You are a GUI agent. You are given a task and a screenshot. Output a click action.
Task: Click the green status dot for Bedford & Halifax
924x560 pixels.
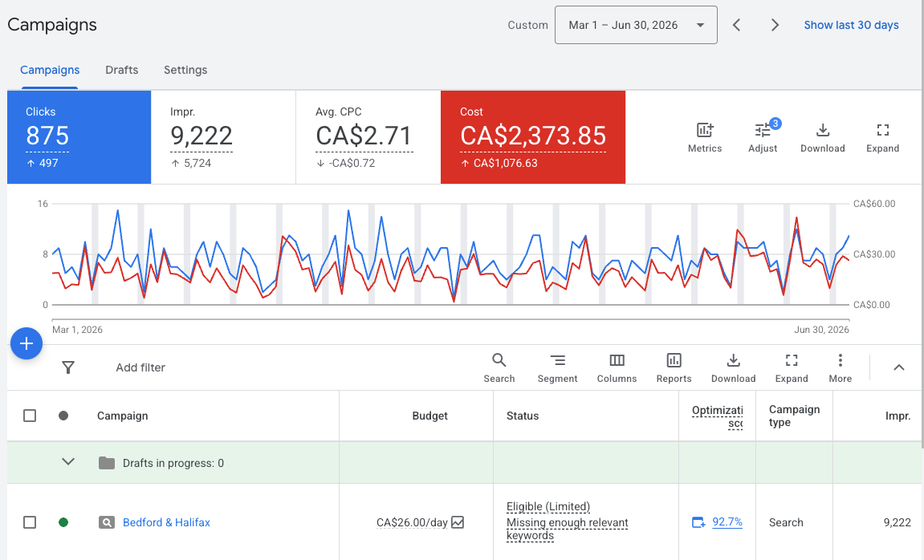63,522
